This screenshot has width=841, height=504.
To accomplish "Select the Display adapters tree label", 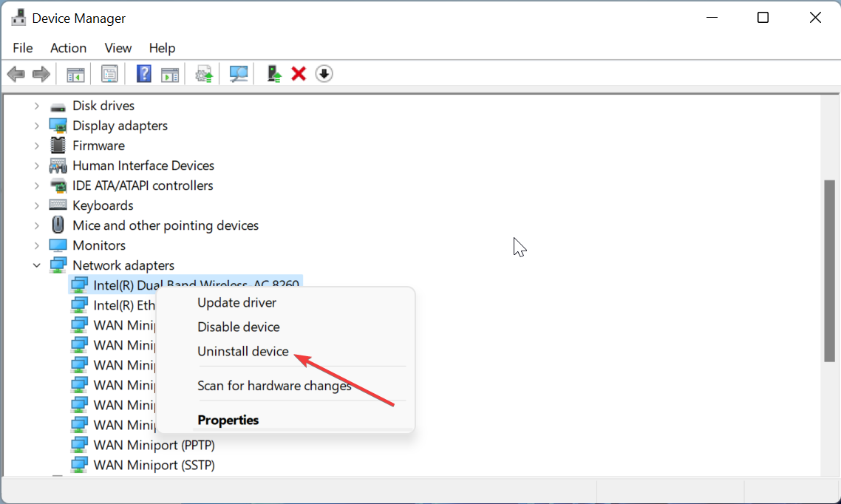I will point(120,126).
